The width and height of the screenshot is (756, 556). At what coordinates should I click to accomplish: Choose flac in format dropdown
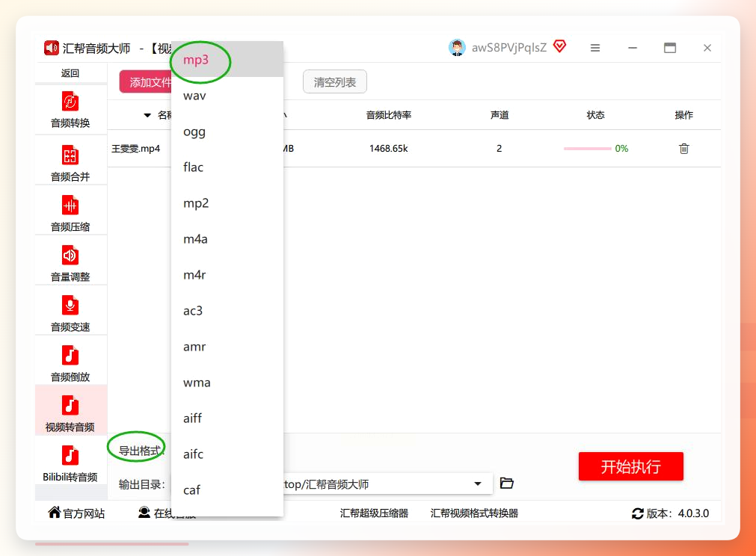point(227,167)
